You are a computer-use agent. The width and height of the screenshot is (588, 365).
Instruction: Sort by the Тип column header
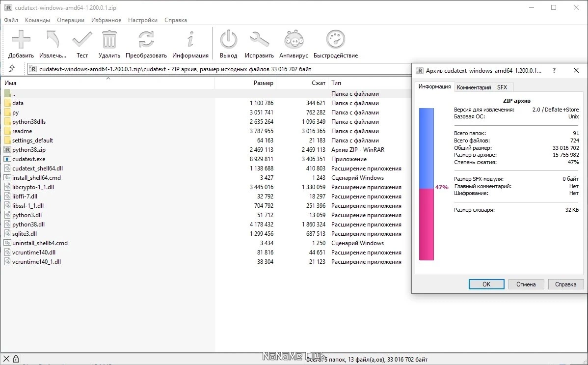coord(370,83)
